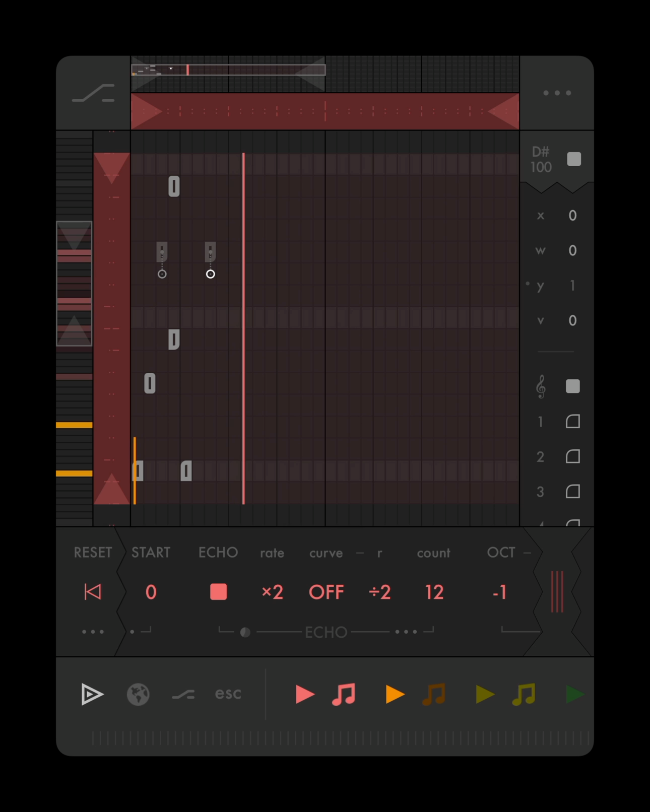Image resolution: width=650 pixels, height=812 pixels.
Task: Click the reset skip-to-start icon
Action: [93, 592]
